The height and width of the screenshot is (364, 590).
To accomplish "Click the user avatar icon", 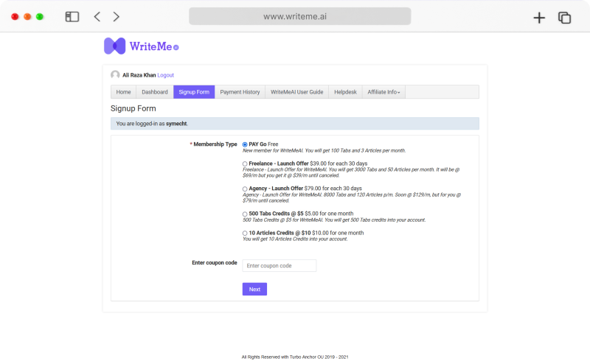I will (115, 75).
